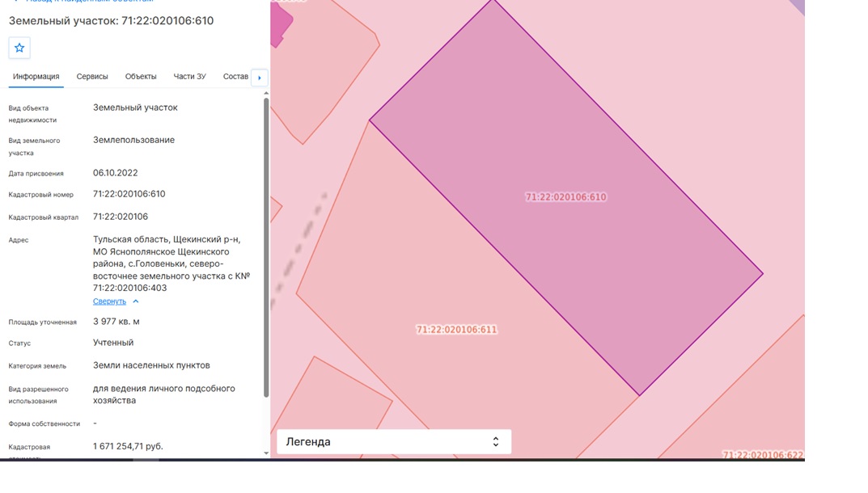Show more tabs with right arrow
Image resolution: width=868 pixels, height=493 pixels.
click(260, 78)
